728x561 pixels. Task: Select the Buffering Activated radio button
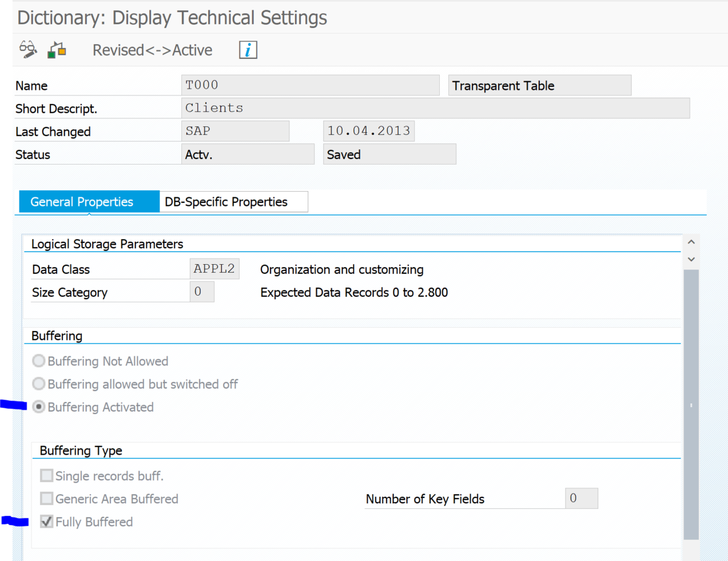[38, 407]
